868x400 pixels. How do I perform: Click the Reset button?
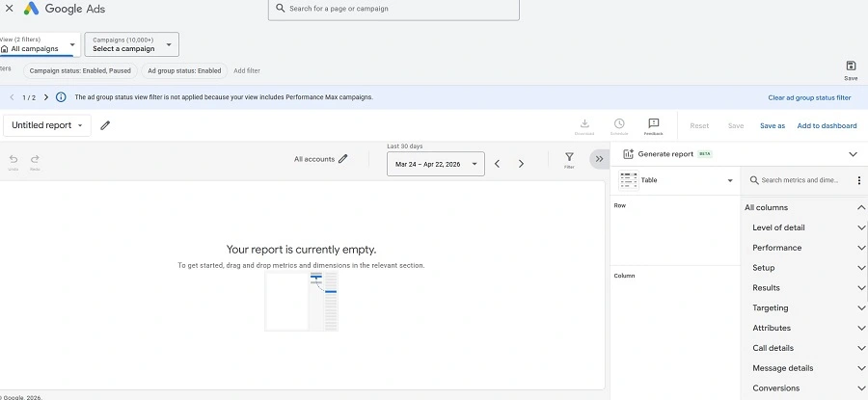pos(699,125)
